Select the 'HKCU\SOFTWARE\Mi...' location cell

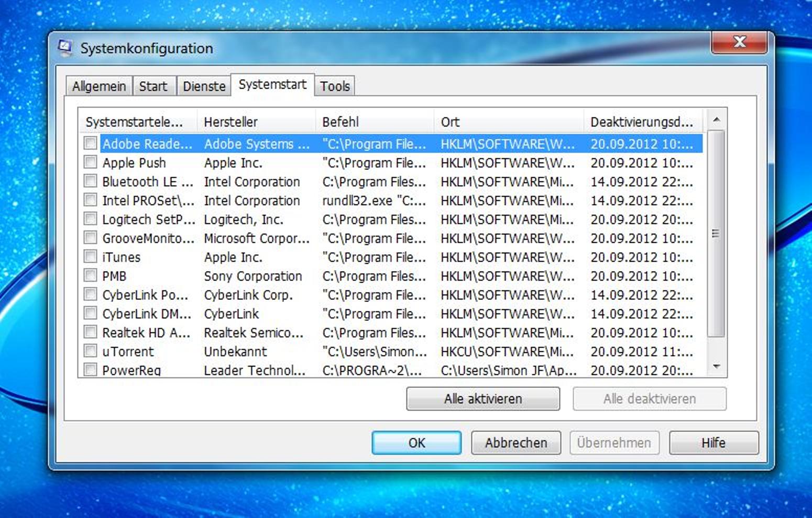point(507,351)
